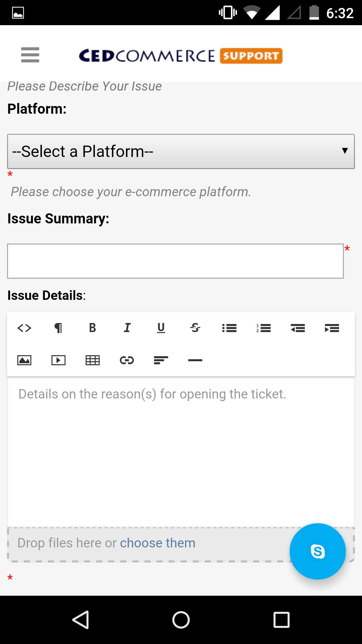Toggle bold formatting
362x644 pixels.
pyautogui.click(x=93, y=328)
